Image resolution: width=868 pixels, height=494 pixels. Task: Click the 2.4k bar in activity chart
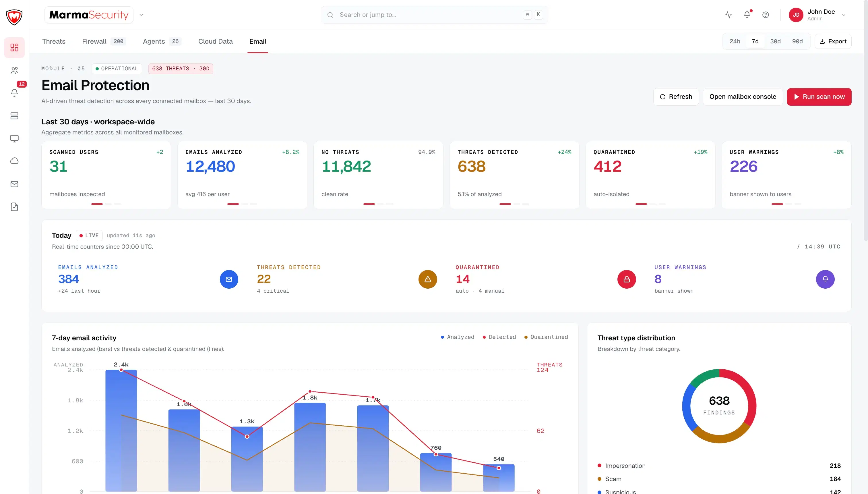pos(121,431)
